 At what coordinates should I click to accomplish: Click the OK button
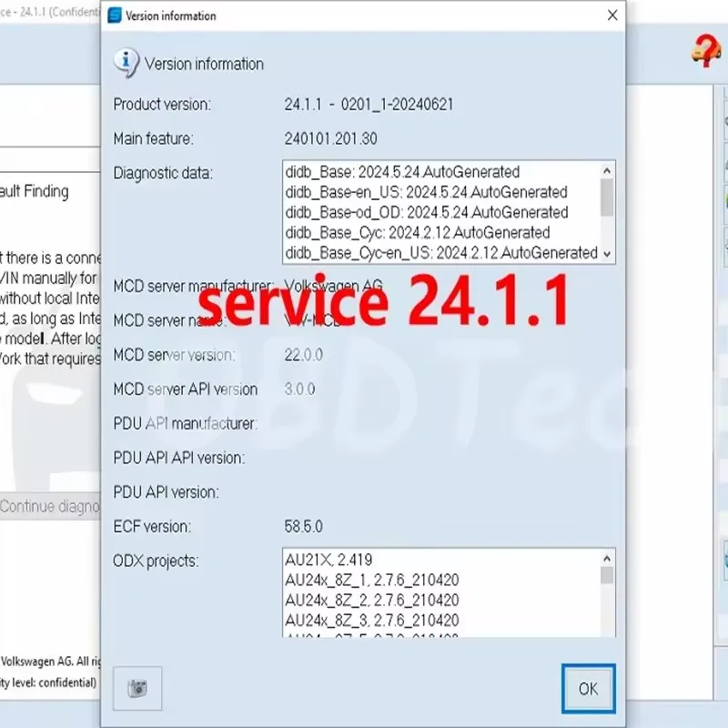coord(588,689)
